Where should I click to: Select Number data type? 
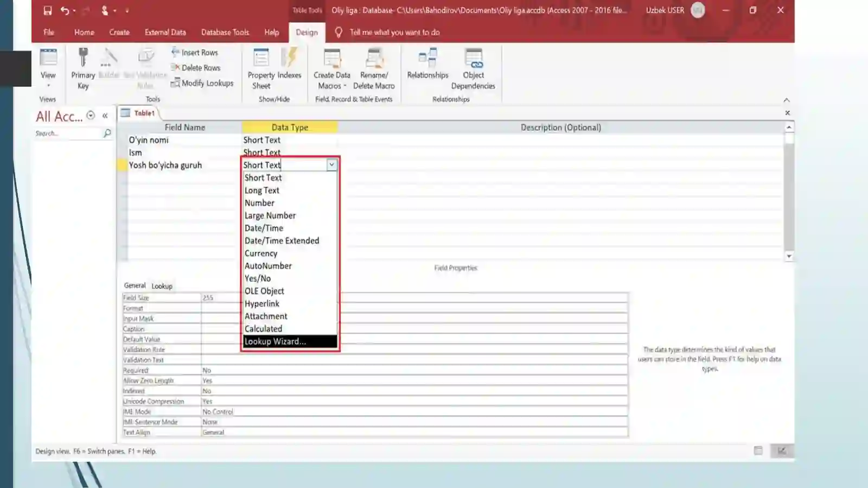click(x=290, y=203)
